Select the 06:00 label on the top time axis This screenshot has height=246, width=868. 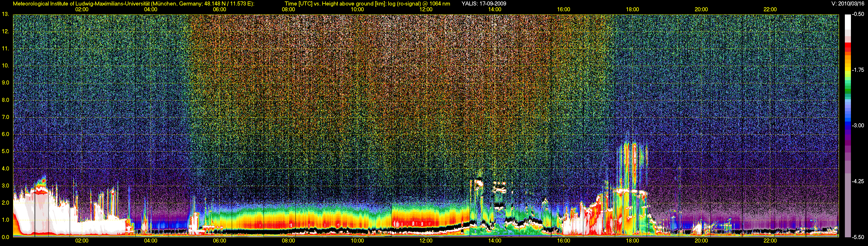tap(219, 10)
